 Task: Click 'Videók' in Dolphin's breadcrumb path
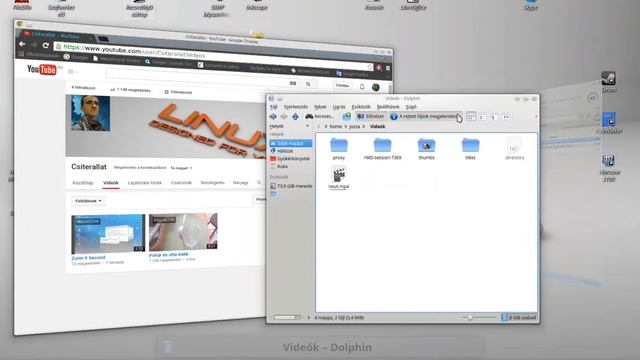(x=378, y=127)
